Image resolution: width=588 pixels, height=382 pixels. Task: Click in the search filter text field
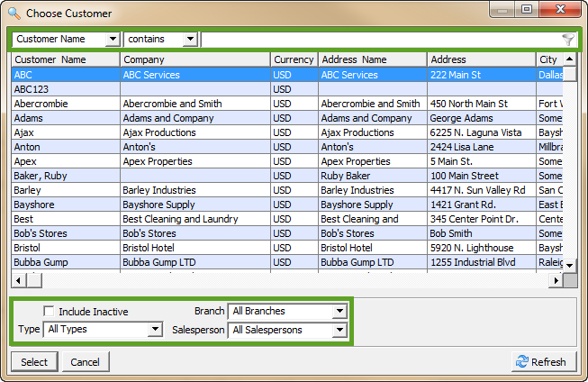[x=378, y=40]
